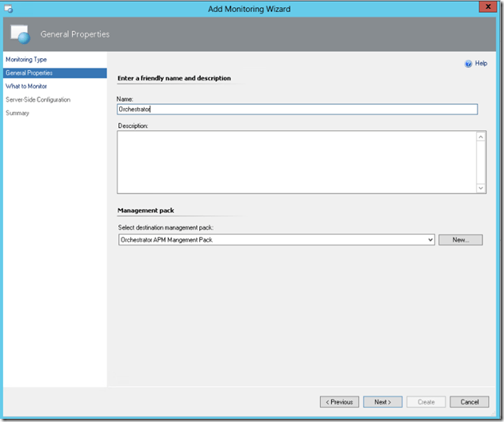
Task: Jump to the What to Monitor step
Action: coord(26,86)
